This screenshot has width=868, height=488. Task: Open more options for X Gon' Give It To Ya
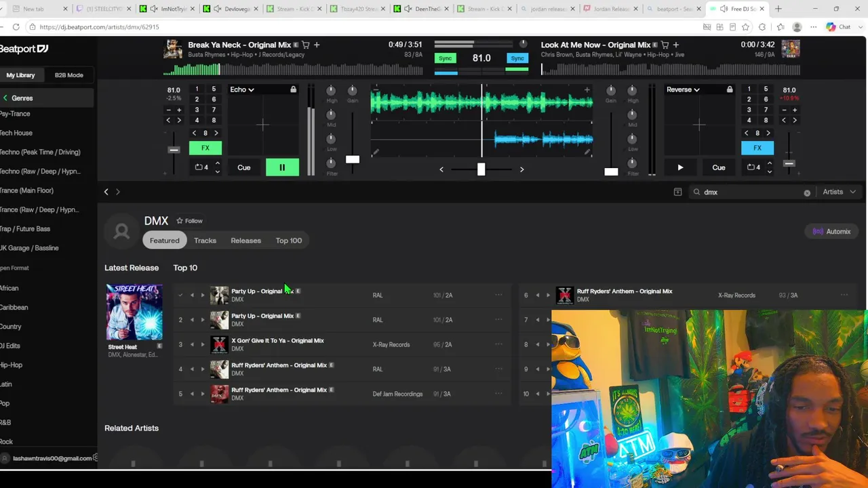coord(498,344)
